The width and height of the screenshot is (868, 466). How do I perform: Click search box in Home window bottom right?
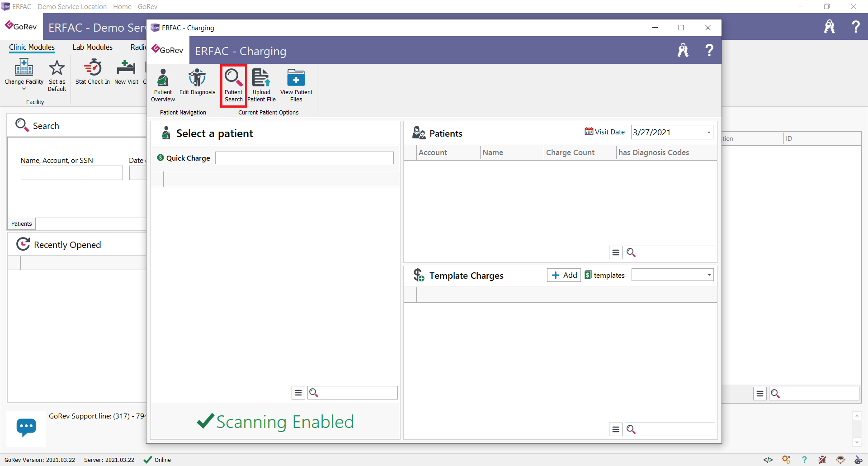814,394
